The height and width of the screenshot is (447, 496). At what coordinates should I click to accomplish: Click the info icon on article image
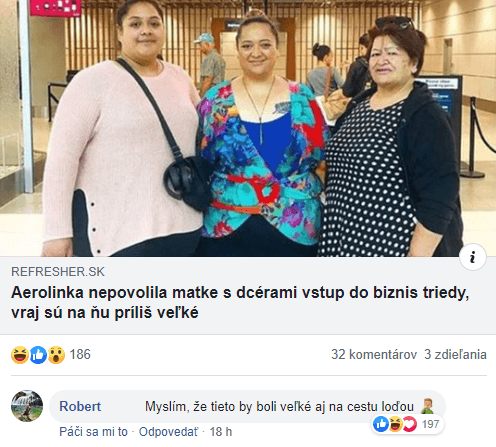pos(472,257)
